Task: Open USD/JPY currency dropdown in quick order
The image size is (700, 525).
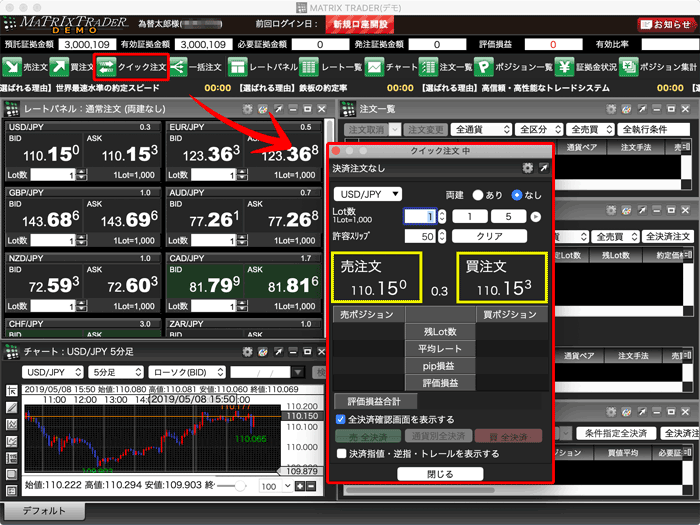Action: [368, 194]
